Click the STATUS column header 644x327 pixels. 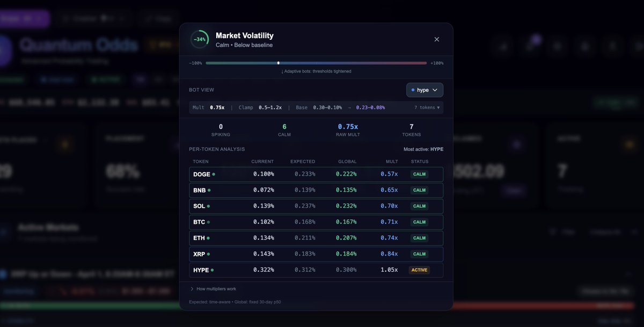pos(420,162)
